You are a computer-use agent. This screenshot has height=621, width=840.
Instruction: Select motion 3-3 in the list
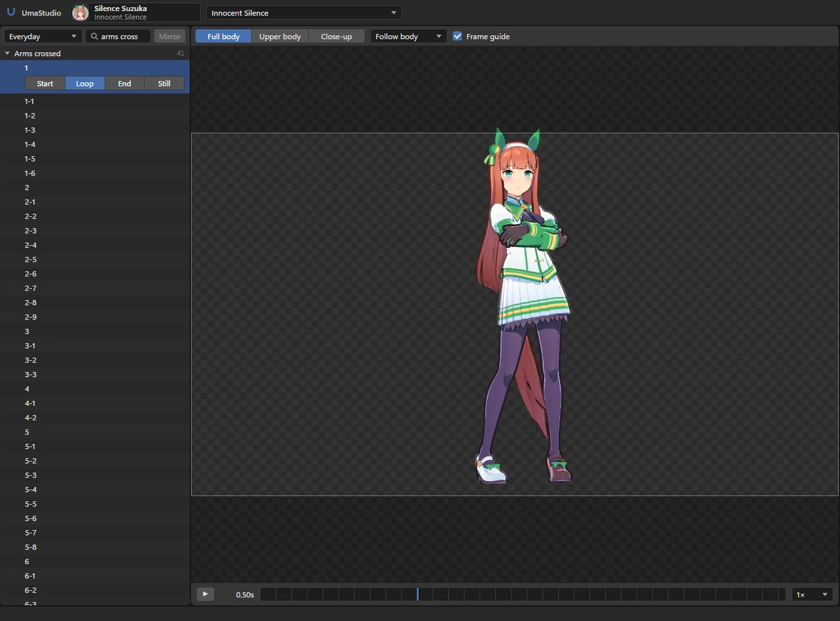point(95,375)
